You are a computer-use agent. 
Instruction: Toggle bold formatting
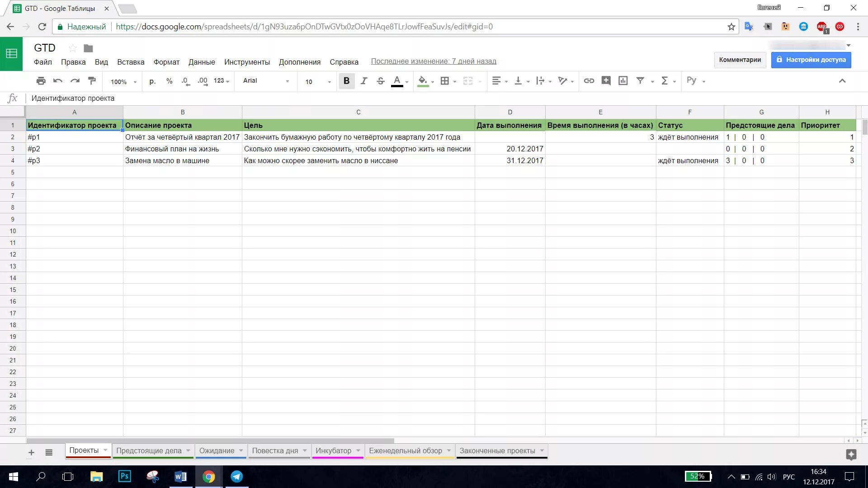click(346, 81)
